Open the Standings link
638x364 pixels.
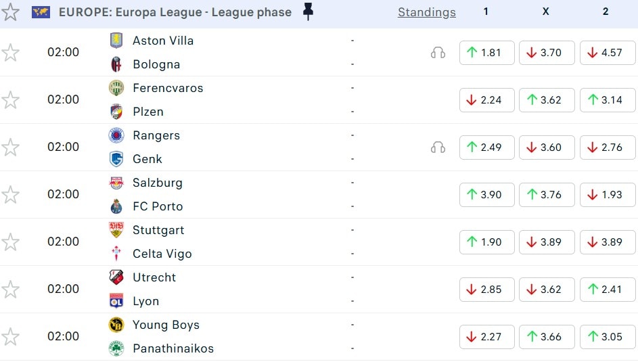(427, 12)
